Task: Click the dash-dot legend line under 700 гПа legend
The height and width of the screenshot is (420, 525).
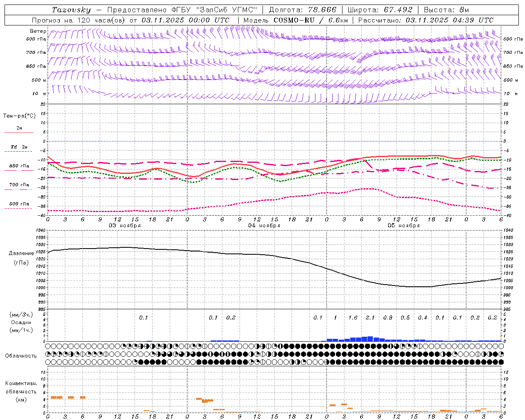Action: coord(18,189)
